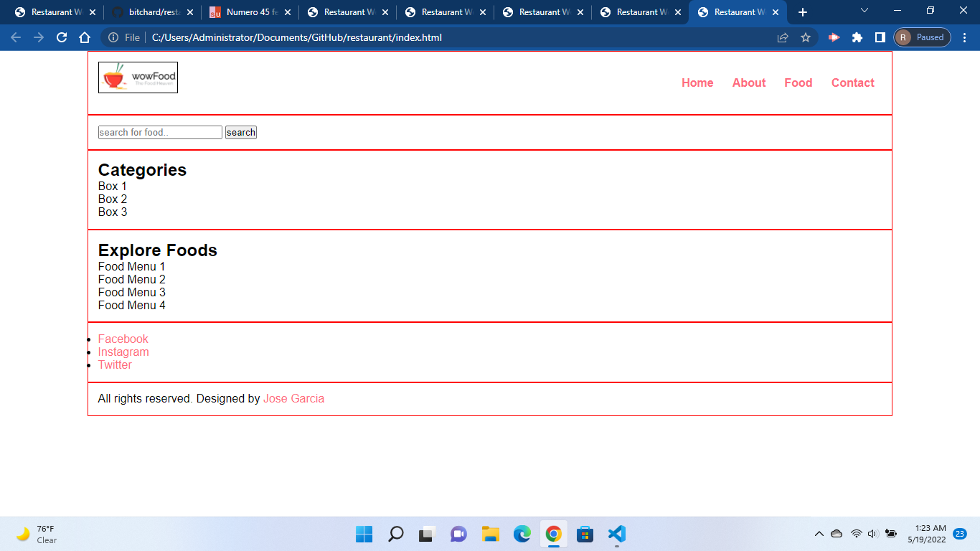
Task: Open the Chrome three-dot menu
Action: tap(964, 37)
